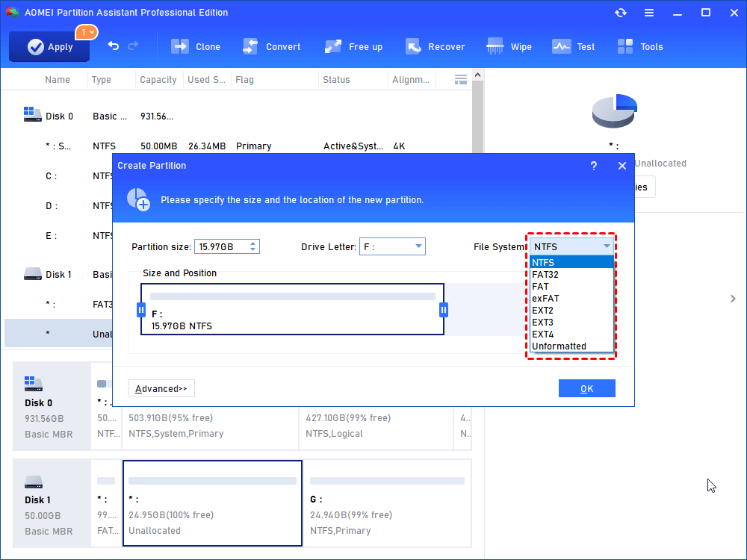Choose EXT4 from File System list
The image size is (747, 560).
pyautogui.click(x=571, y=334)
